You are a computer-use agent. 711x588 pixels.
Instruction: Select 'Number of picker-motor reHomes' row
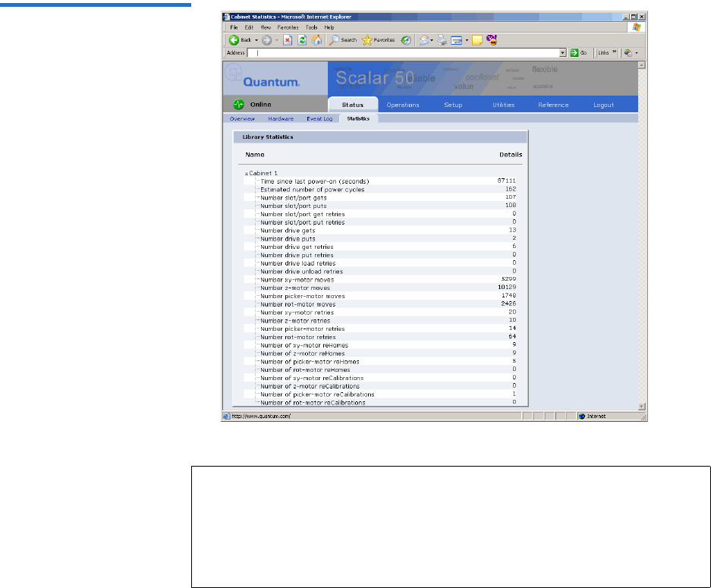(380, 361)
